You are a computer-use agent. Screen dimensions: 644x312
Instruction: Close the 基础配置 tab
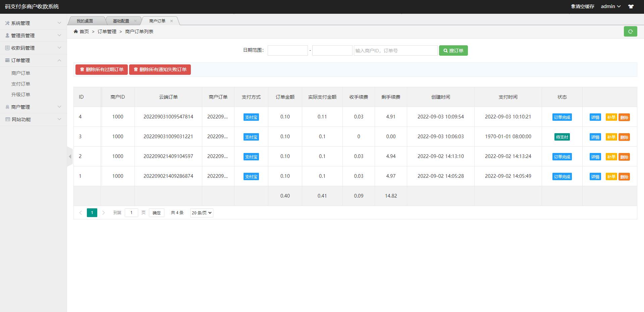135,21
